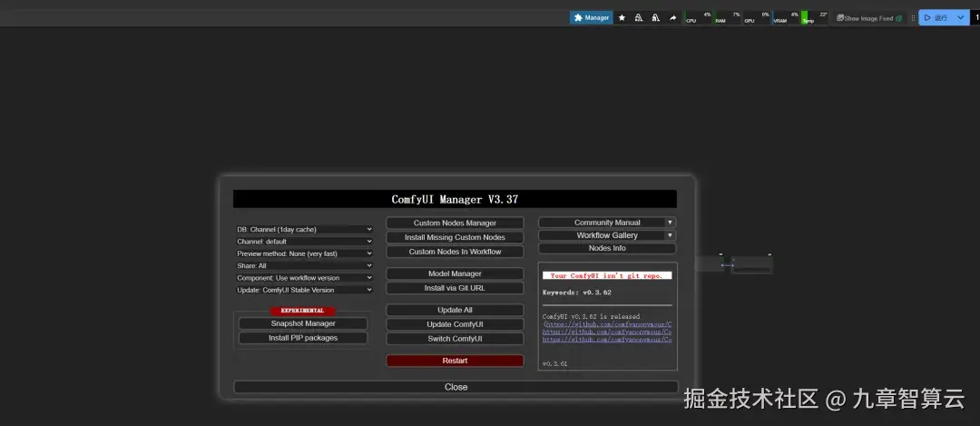
Task: Open Channel: default dropdown
Action: pyautogui.click(x=304, y=242)
